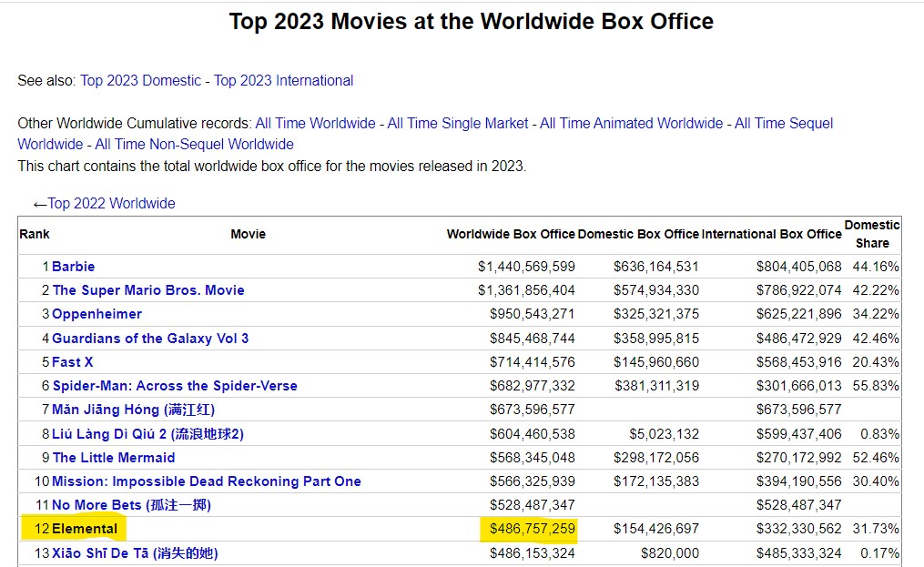The width and height of the screenshot is (924, 567).
Task: Open the Oppenheimer movie link
Action: 96,314
